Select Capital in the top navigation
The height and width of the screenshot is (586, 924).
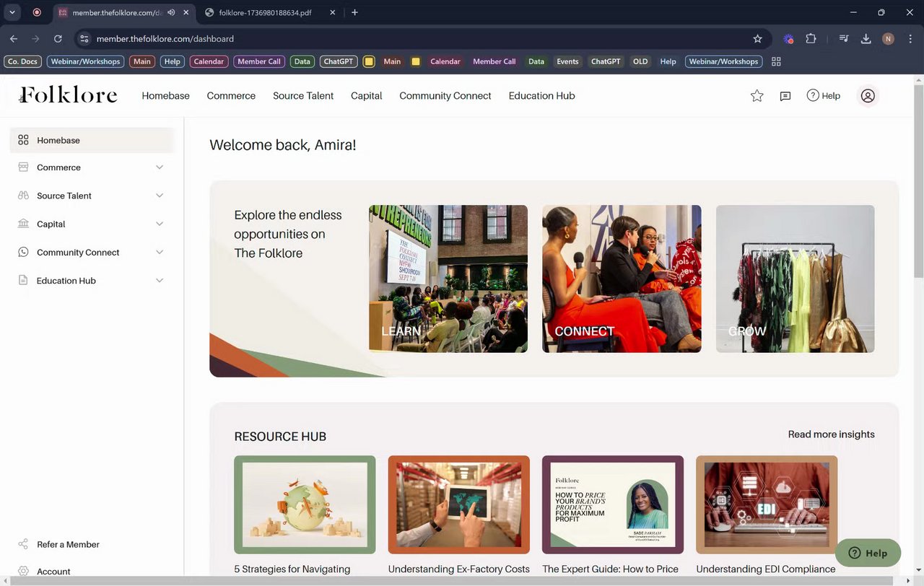(366, 95)
